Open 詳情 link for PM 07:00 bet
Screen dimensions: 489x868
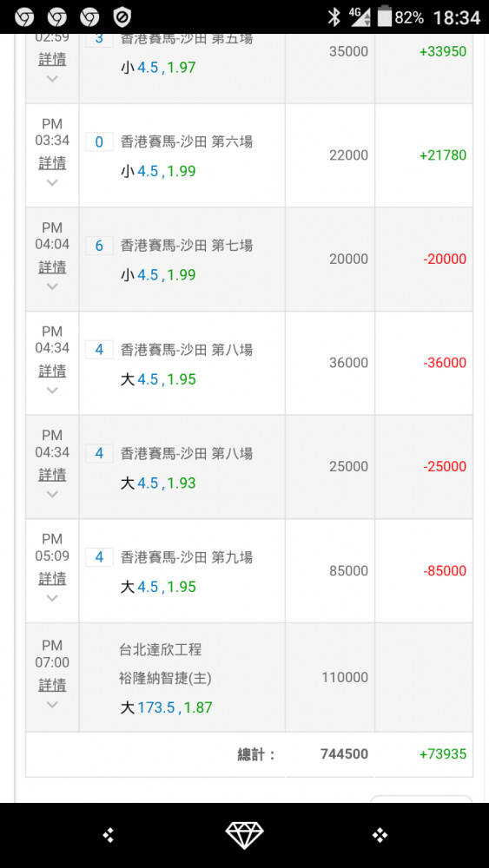pyautogui.click(x=52, y=685)
